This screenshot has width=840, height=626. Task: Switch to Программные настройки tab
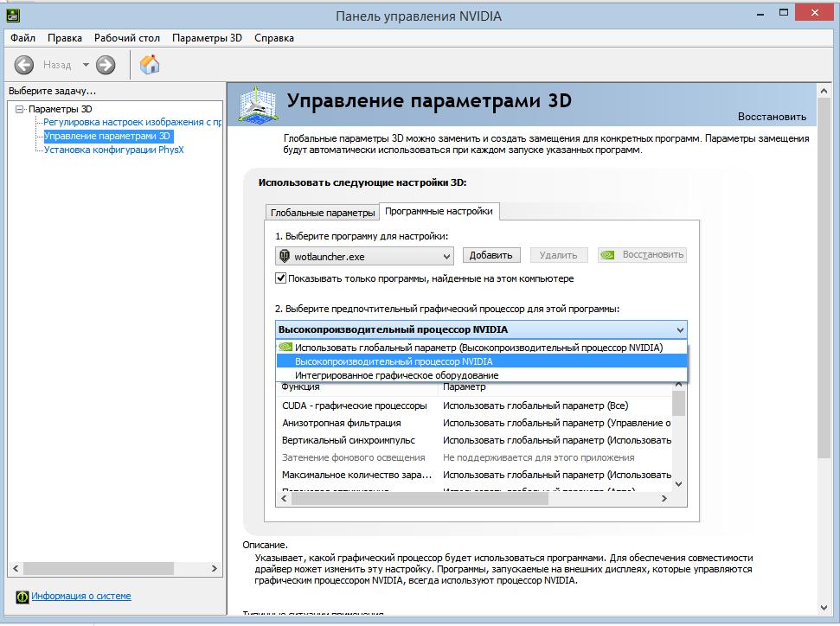click(439, 211)
